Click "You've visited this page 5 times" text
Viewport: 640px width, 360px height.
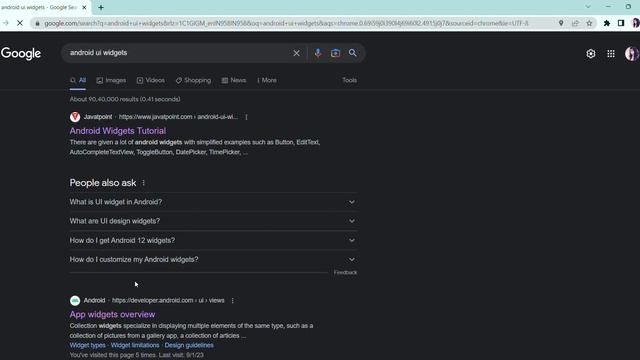pyautogui.click(x=136, y=355)
